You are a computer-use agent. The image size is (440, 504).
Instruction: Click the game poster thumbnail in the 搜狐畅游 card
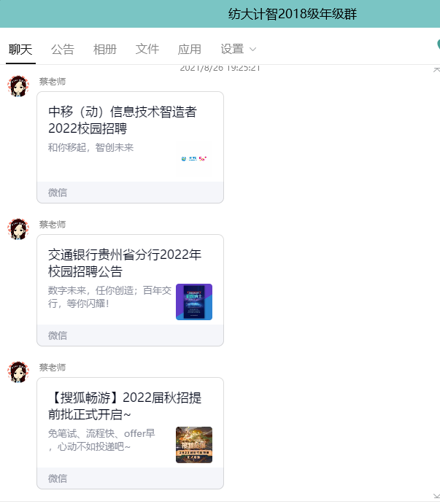pyautogui.click(x=194, y=445)
